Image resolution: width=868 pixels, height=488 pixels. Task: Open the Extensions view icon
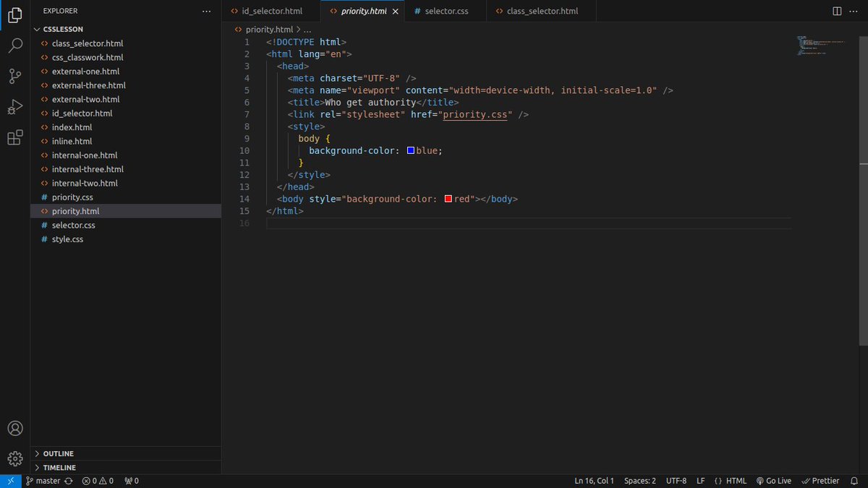coord(14,137)
